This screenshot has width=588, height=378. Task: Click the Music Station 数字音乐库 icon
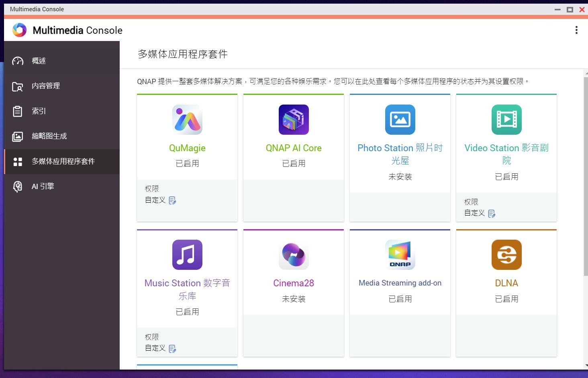pos(187,255)
